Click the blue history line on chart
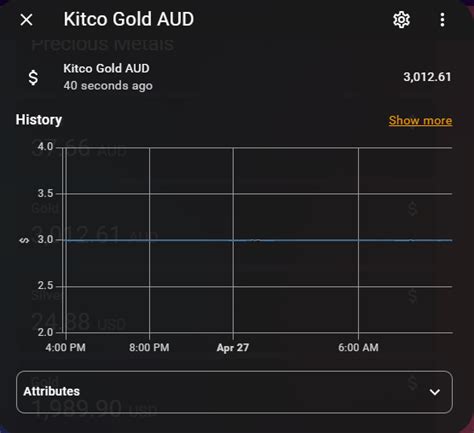 click(257, 240)
